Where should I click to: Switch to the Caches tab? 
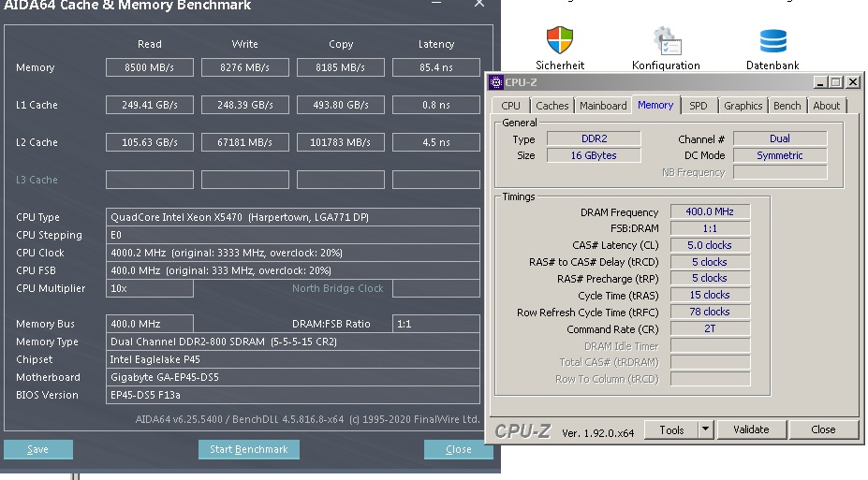click(x=552, y=106)
